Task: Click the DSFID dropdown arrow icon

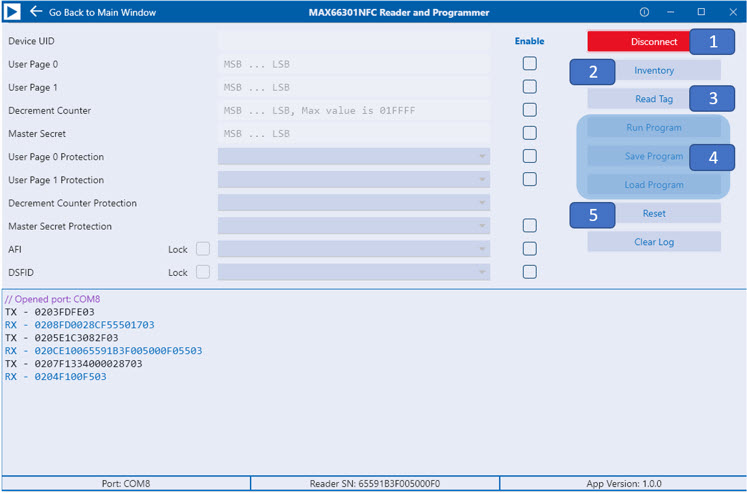Action: coord(482,272)
